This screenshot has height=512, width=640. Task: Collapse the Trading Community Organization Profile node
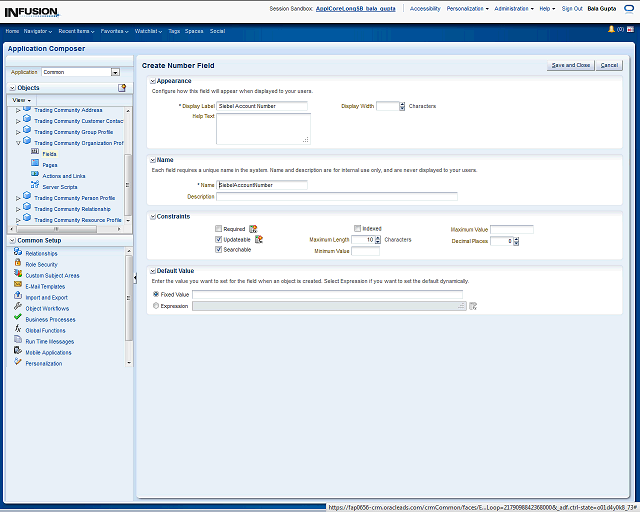[18, 143]
